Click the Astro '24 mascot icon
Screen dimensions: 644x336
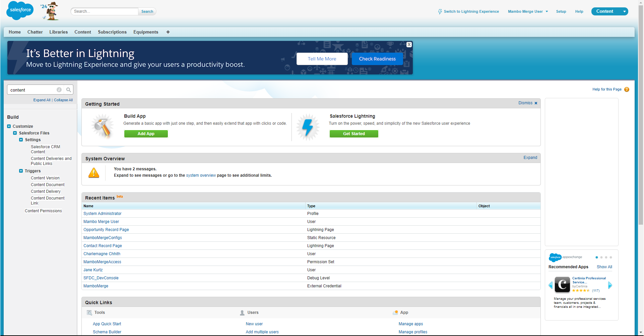[x=50, y=11]
